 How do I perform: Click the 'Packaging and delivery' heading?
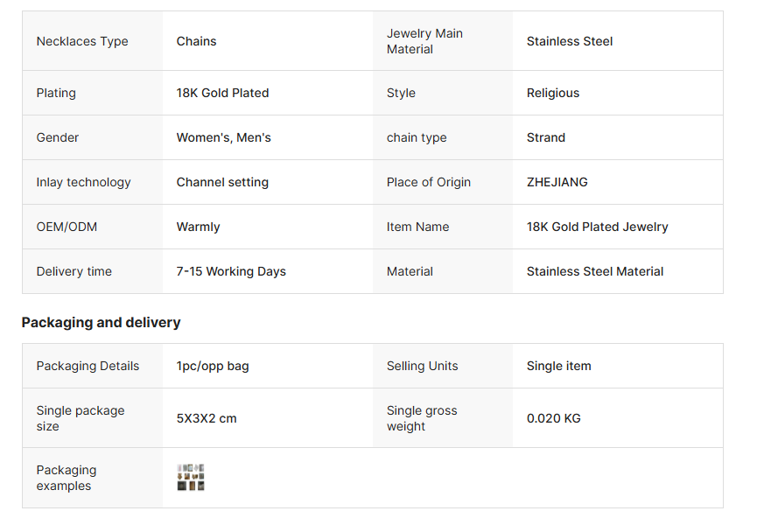click(101, 322)
